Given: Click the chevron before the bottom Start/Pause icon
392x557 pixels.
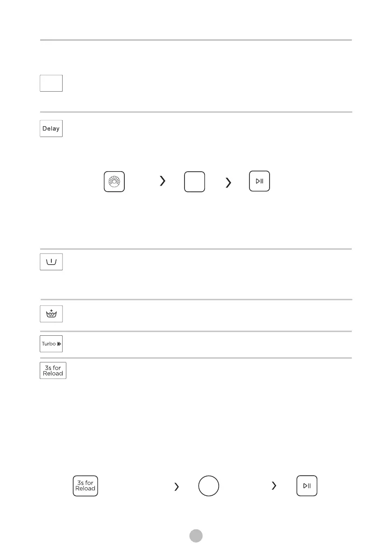Looking at the screenshot, I should pyautogui.click(x=274, y=485).
